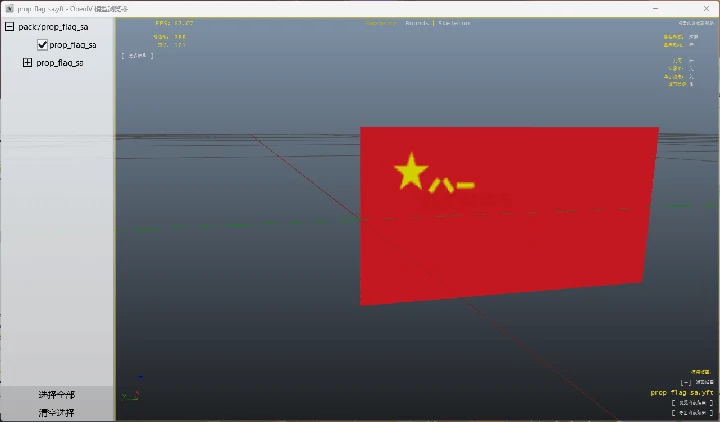Screen dimensions: 720x422
Task: Select the checked prop_flag_sa tree entry
Action: 73,45
